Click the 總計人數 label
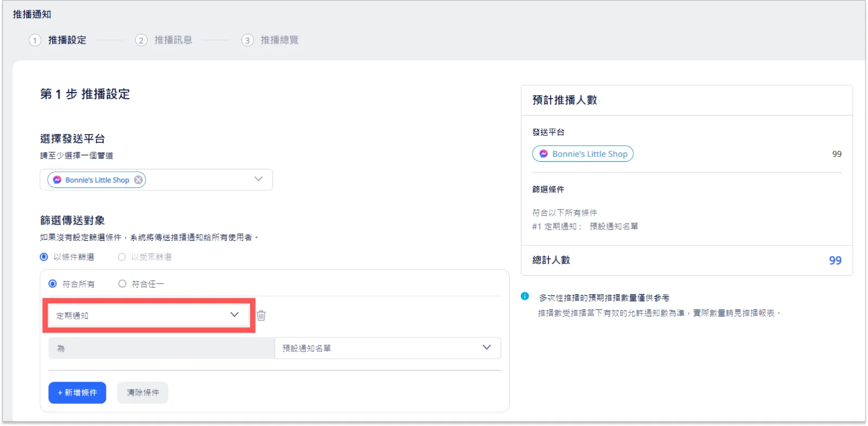This screenshot has height=426, width=868. (x=551, y=260)
